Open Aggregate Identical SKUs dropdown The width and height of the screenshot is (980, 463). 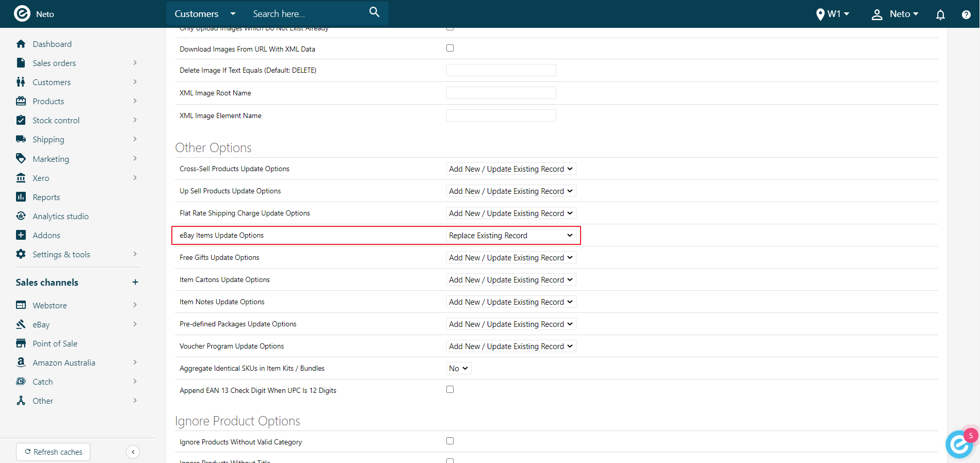pyautogui.click(x=459, y=368)
